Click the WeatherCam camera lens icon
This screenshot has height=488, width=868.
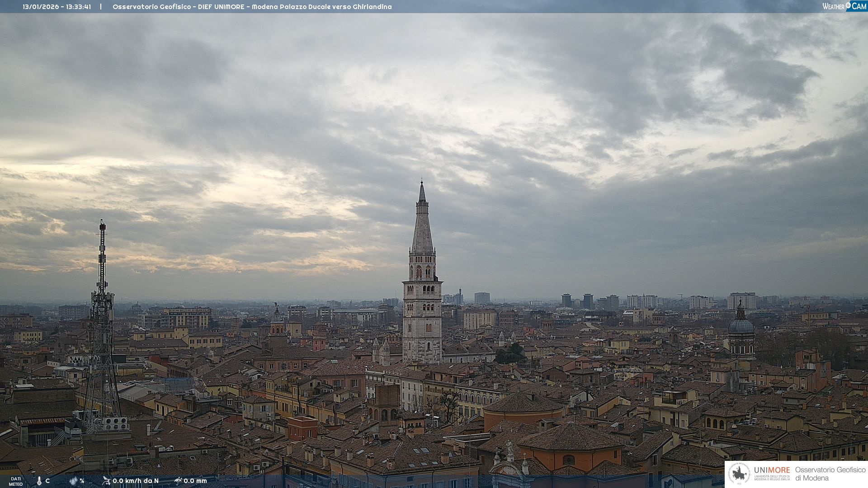848,5
